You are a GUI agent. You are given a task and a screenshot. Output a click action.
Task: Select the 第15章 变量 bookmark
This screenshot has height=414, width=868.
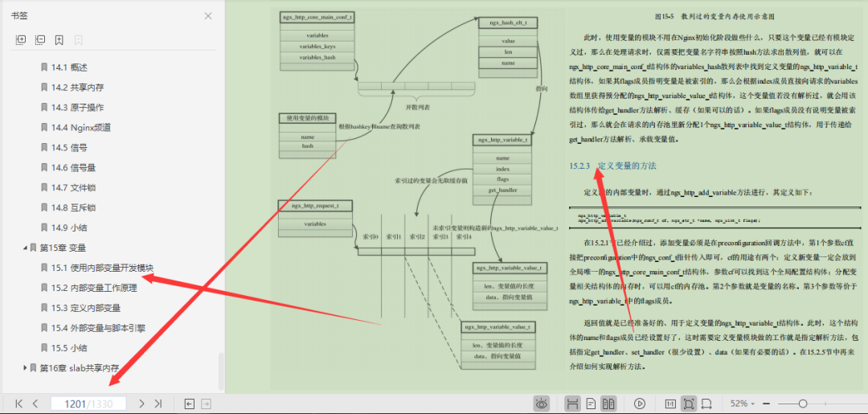[x=63, y=248]
